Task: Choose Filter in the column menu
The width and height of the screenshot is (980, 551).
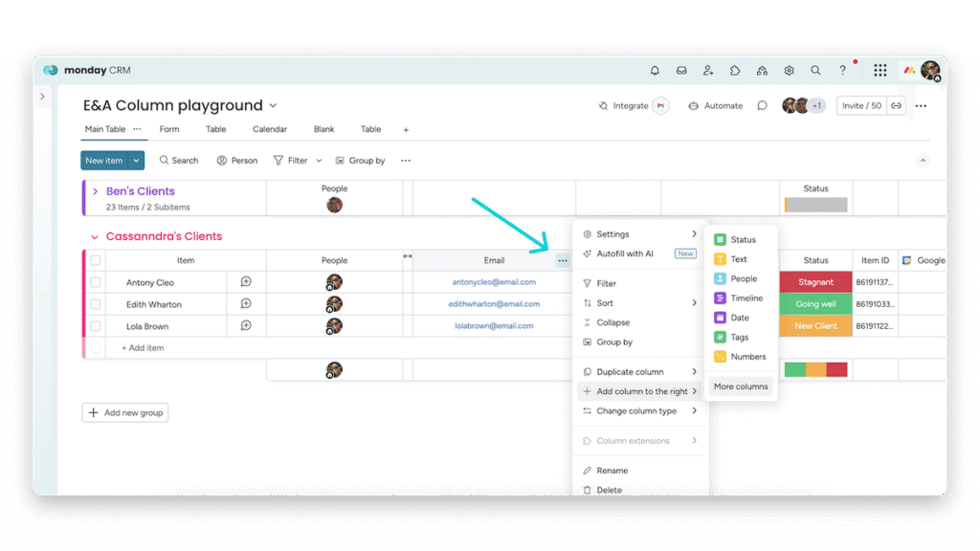Action: pos(640,283)
